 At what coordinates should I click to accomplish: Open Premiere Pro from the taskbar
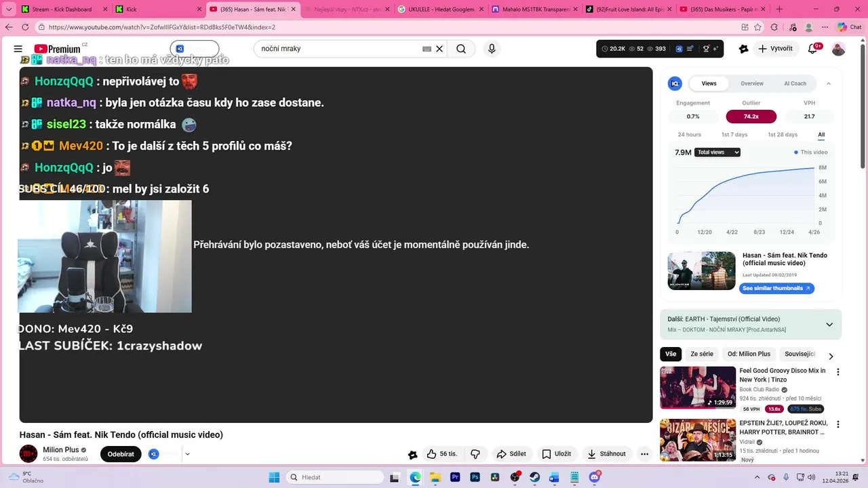point(455,477)
